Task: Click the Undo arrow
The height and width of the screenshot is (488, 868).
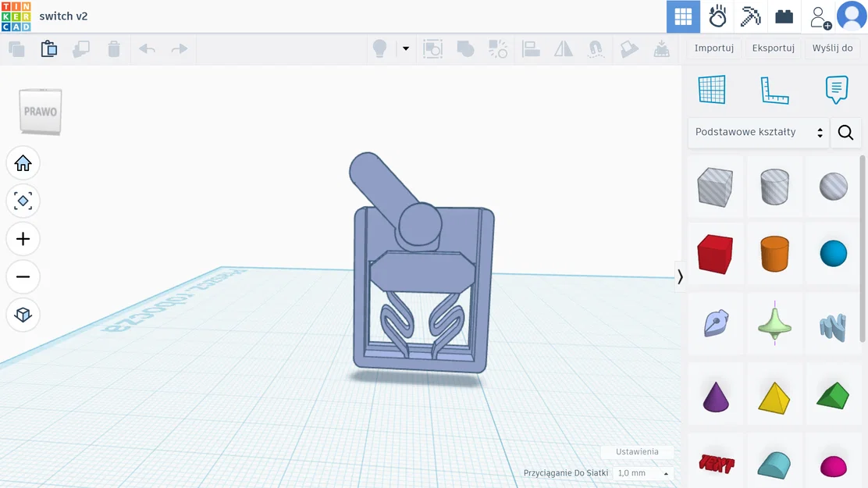Action: [147, 48]
